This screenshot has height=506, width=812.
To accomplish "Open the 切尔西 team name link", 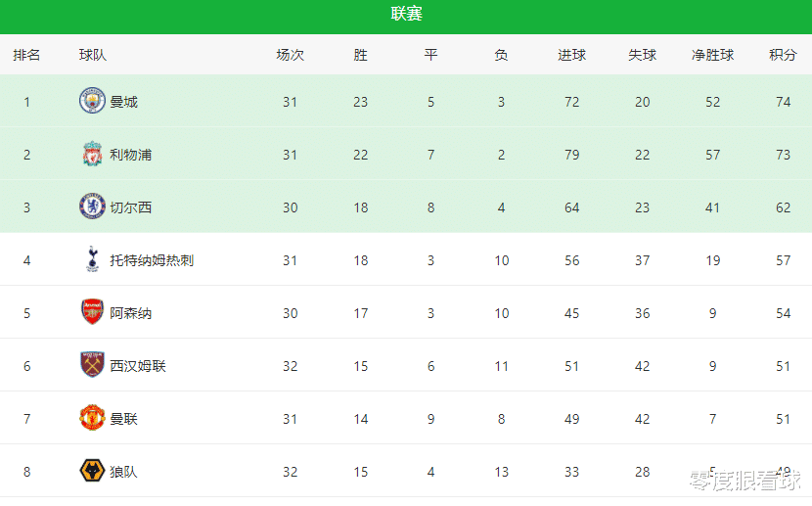I will tap(130, 207).
